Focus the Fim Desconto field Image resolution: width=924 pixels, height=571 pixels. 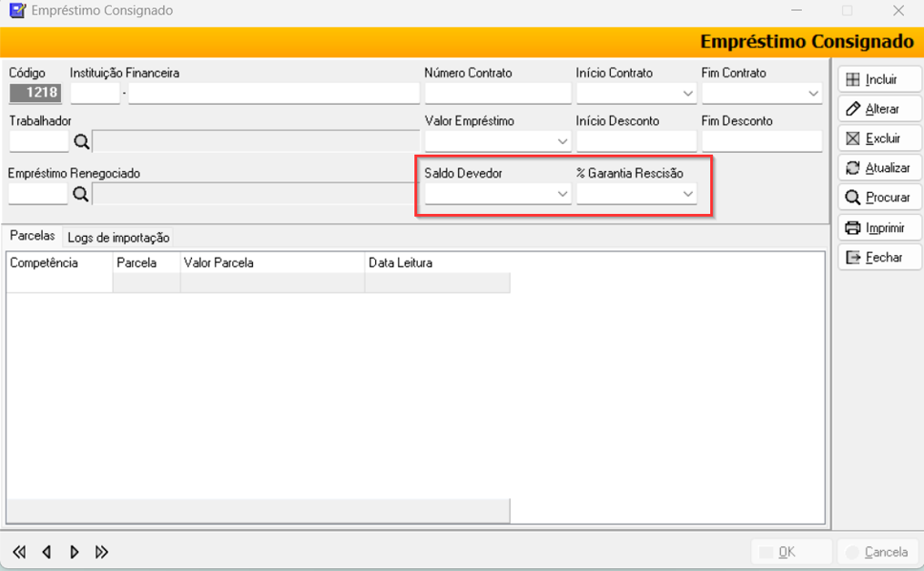(x=762, y=141)
